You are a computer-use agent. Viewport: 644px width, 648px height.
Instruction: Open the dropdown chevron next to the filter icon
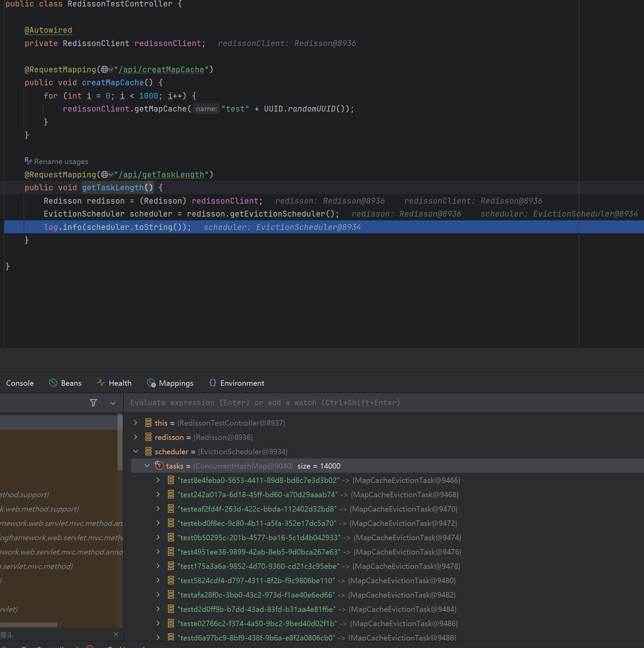[x=113, y=403]
